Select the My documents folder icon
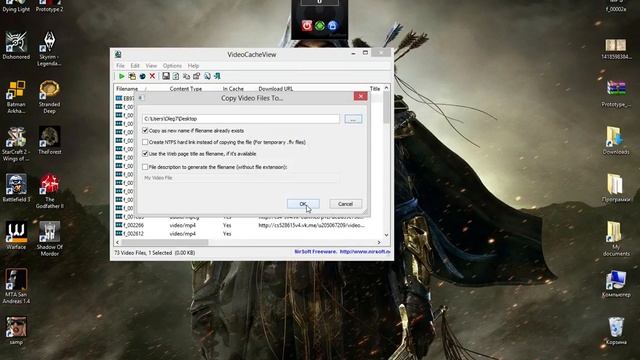 [616, 239]
